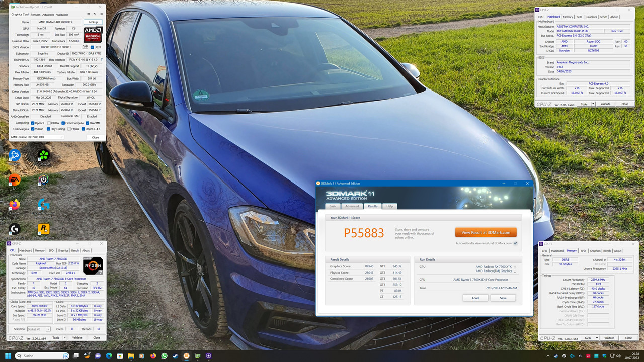Click View Result at 3DMark.com button

[486, 232]
